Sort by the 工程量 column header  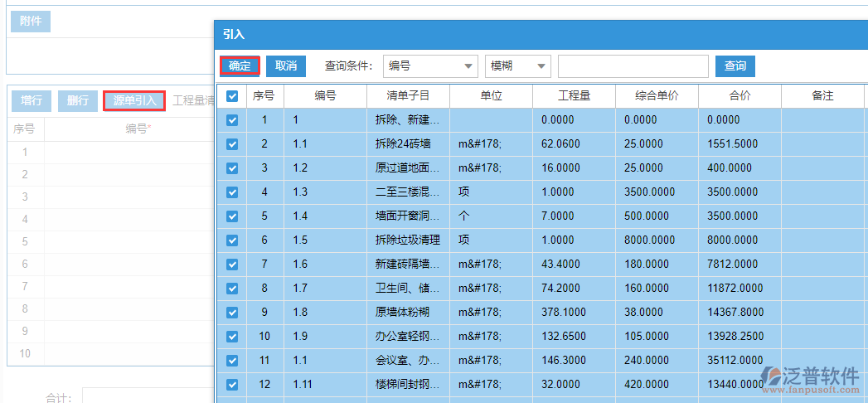coord(574,96)
